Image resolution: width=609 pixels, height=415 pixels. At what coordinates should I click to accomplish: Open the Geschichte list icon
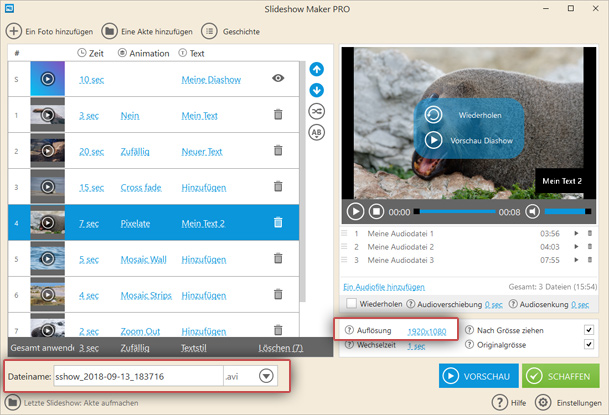[x=209, y=31]
